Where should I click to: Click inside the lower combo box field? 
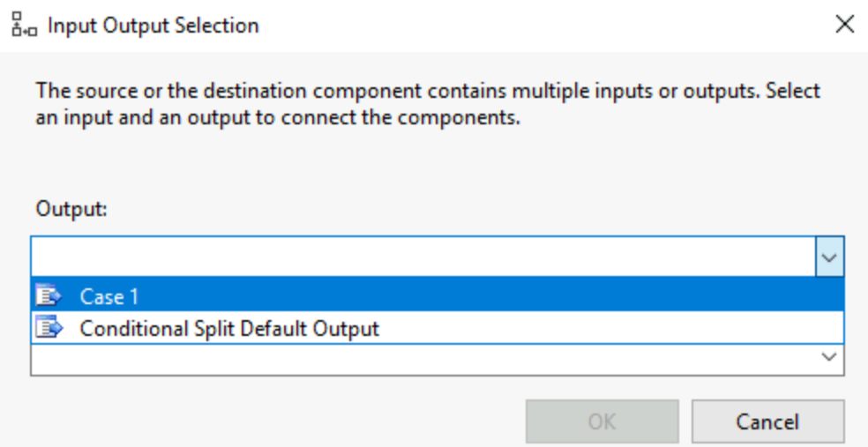[x=423, y=359]
